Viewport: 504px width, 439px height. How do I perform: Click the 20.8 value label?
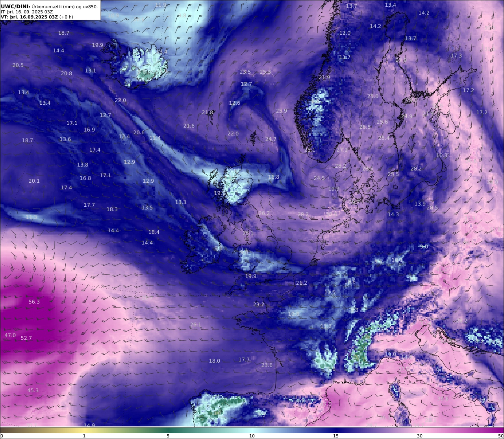pos(67,74)
